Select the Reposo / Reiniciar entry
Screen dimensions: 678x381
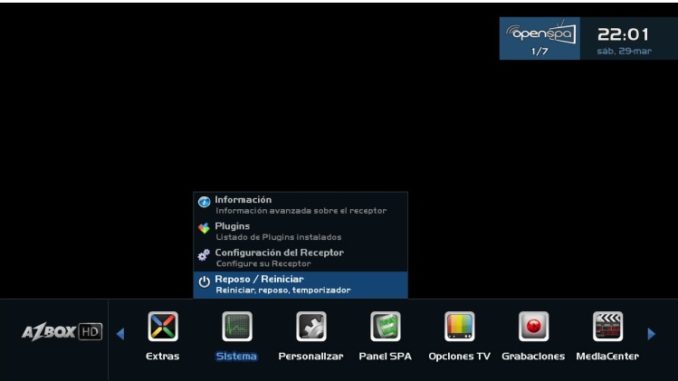coord(301,285)
